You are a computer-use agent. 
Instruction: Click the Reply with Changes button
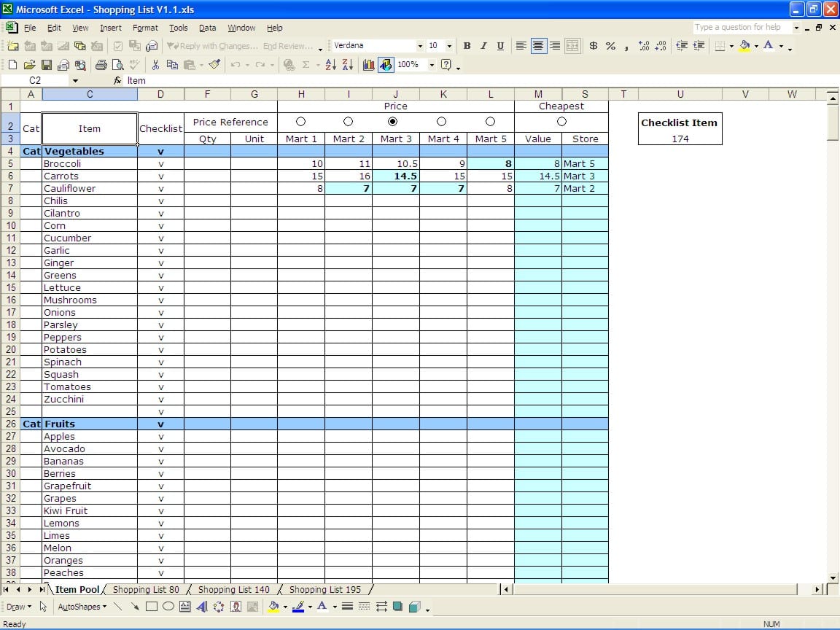click(x=210, y=46)
